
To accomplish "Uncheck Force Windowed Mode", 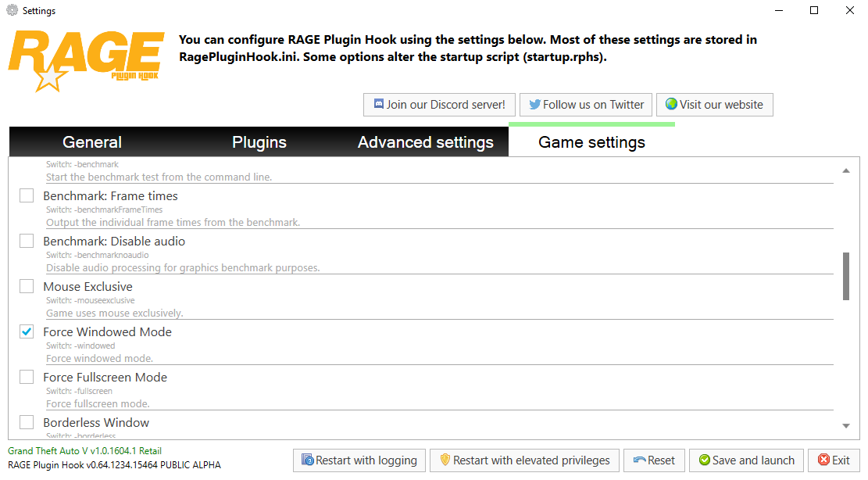I will (27, 331).
